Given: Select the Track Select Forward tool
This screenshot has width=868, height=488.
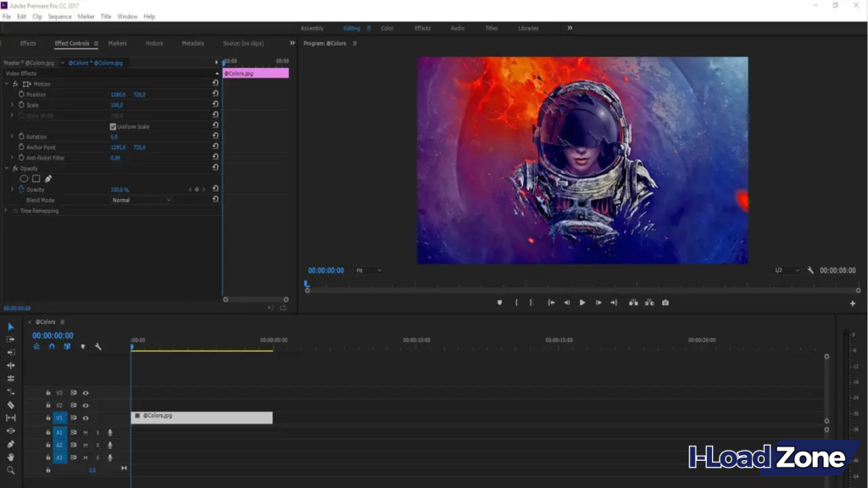Looking at the screenshot, I should [x=10, y=339].
